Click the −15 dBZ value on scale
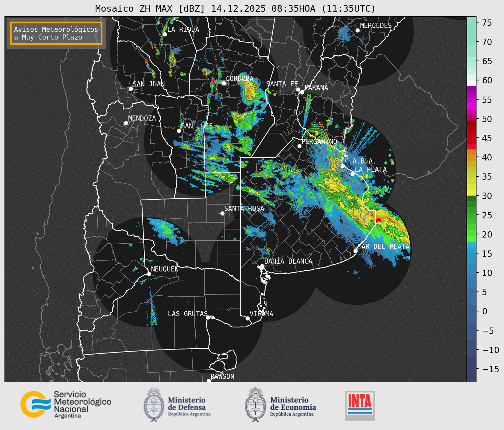This screenshot has height=430, width=504. [490, 369]
